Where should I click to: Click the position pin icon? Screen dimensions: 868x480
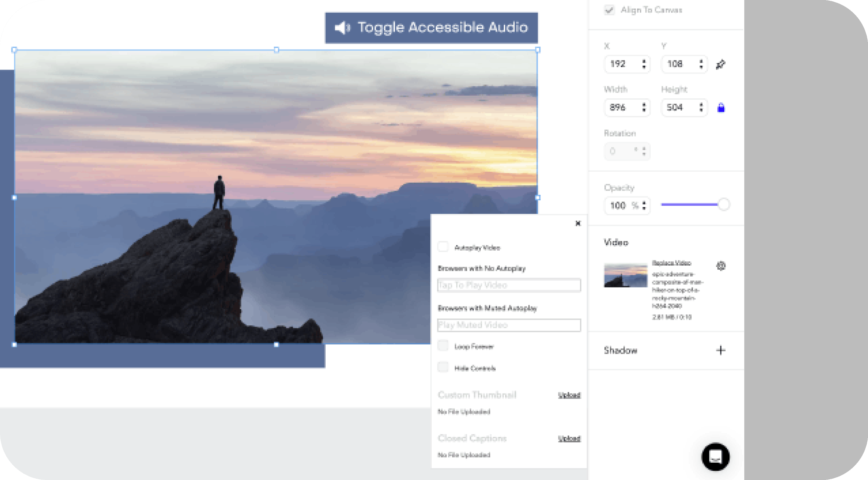720,64
